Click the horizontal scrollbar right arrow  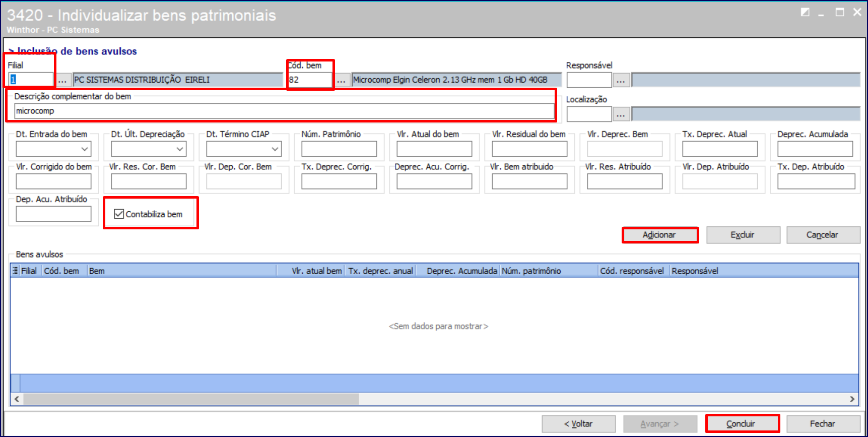tap(852, 399)
